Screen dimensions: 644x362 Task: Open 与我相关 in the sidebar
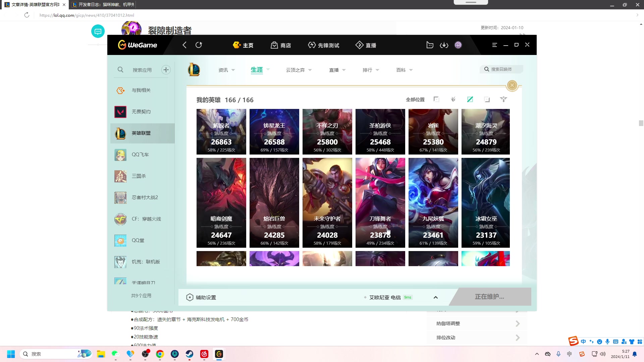pos(143,90)
